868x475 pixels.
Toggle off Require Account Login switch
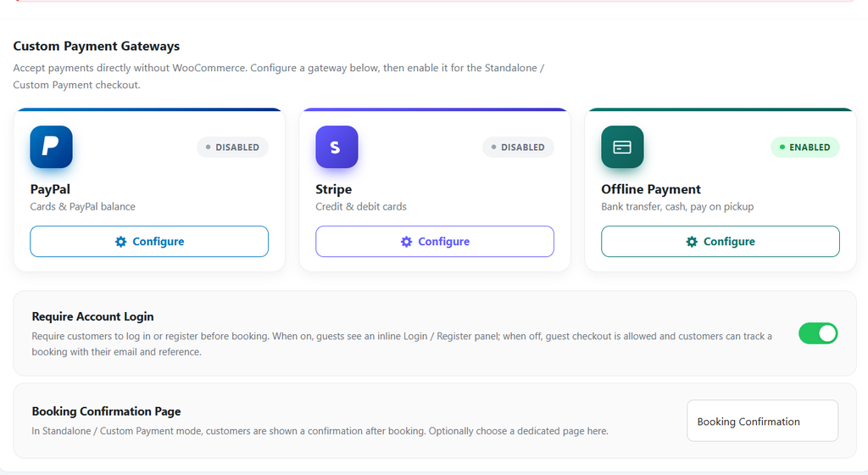coord(818,334)
